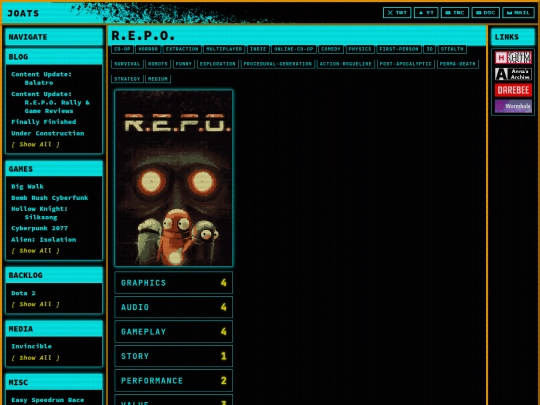Open the Hollow Knight: Silksong page
This screenshot has height=405, width=540.
pos(39,213)
